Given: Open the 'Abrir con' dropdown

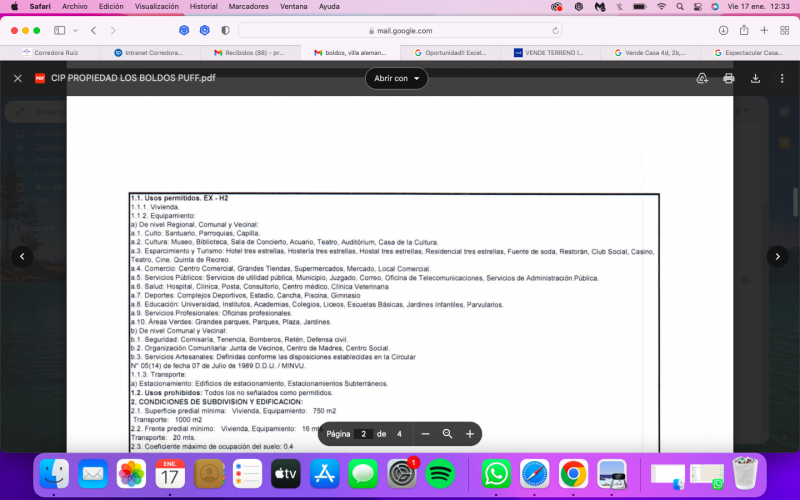Looking at the screenshot, I should coord(396,78).
